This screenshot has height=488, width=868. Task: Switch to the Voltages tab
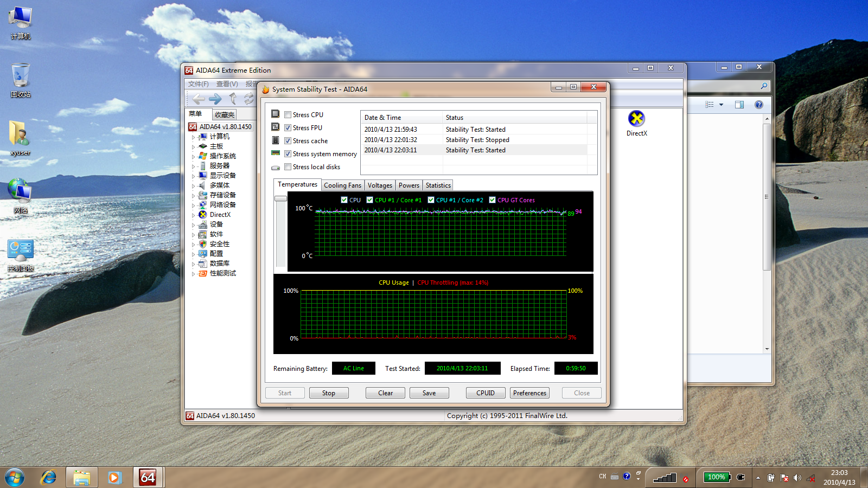tap(380, 185)
